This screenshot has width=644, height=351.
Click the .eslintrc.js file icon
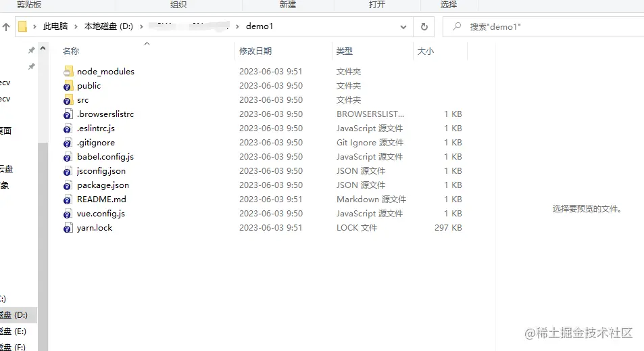[x=68, y=128]
